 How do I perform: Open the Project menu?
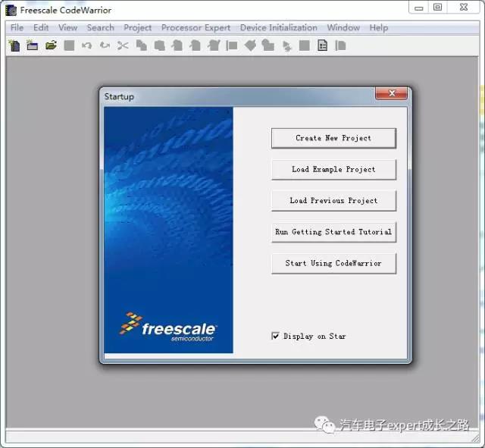(137, 27)
